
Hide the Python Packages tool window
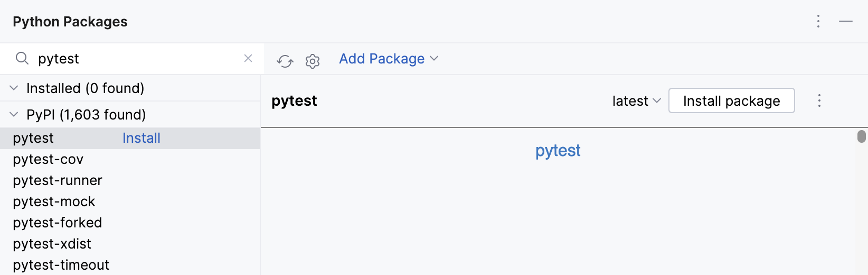846,21
